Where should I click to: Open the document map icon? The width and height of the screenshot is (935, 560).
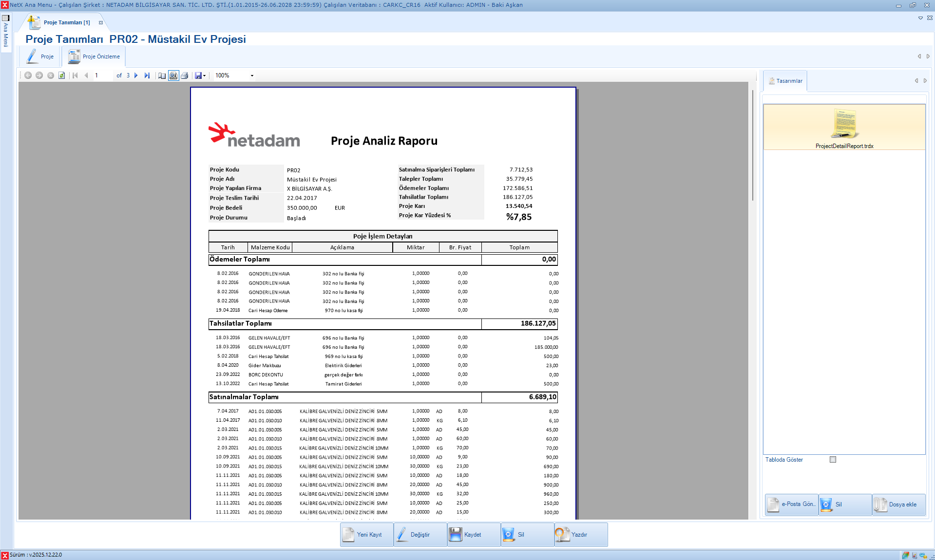coord(162,75)
